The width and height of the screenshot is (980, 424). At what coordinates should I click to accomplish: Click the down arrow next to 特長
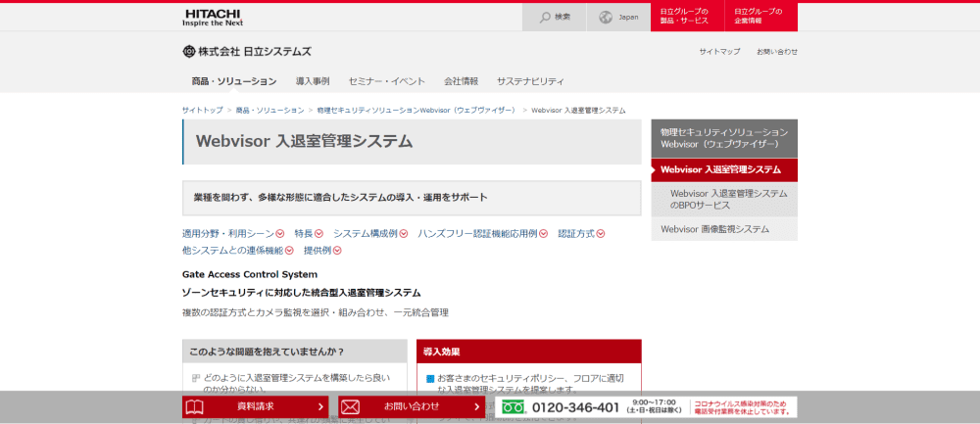click(318, 234)
